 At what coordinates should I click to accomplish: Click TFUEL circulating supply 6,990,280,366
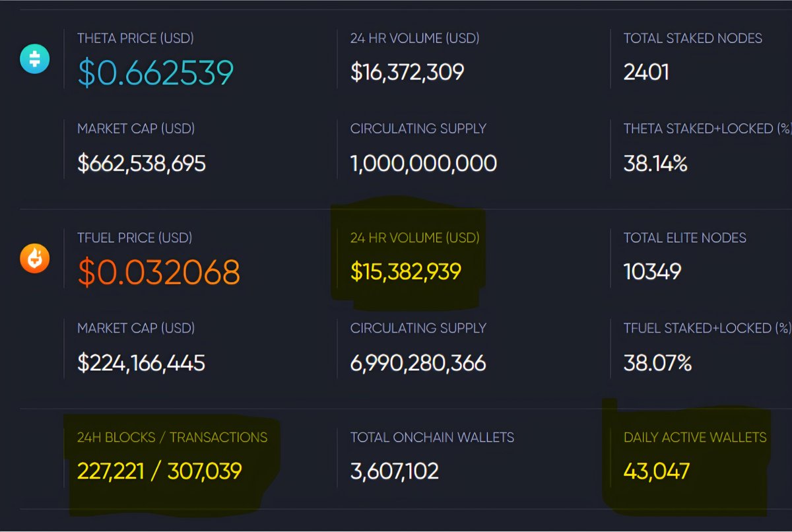(418, 362)
